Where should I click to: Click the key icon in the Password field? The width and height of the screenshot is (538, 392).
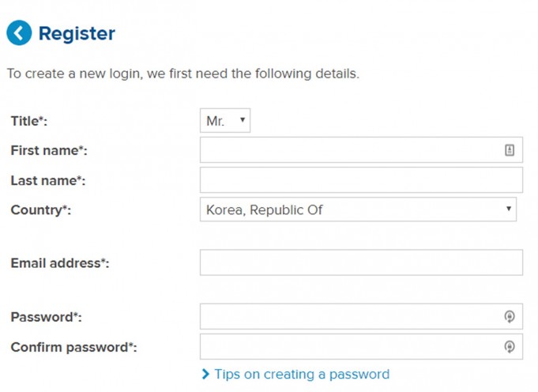coord(510,317)
